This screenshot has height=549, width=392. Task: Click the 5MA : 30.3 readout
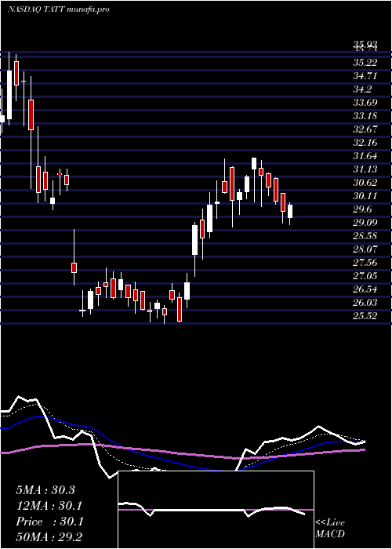[45, 490]
